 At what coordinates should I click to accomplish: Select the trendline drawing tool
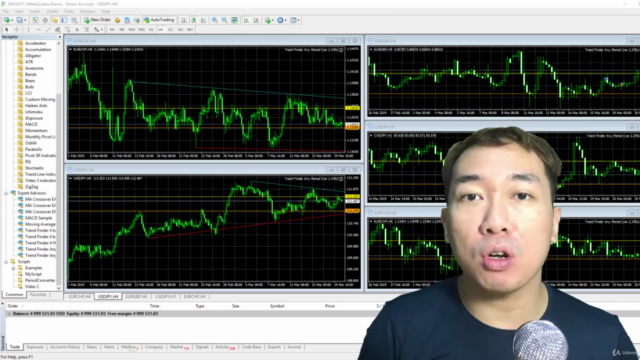coord(48,29)
